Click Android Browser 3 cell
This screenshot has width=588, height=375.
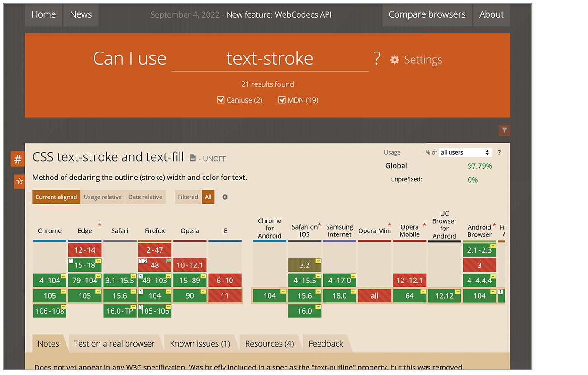coord(479,265)
